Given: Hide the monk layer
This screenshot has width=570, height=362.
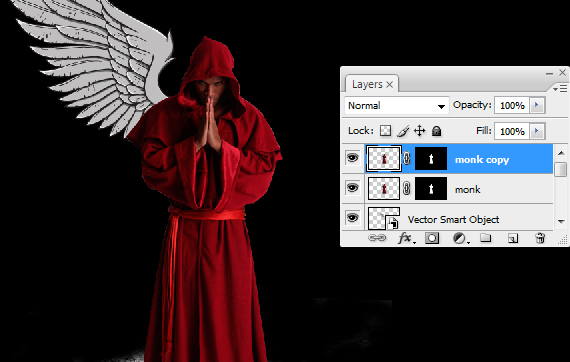Looking at the screenshot, I should coord(352,188).
